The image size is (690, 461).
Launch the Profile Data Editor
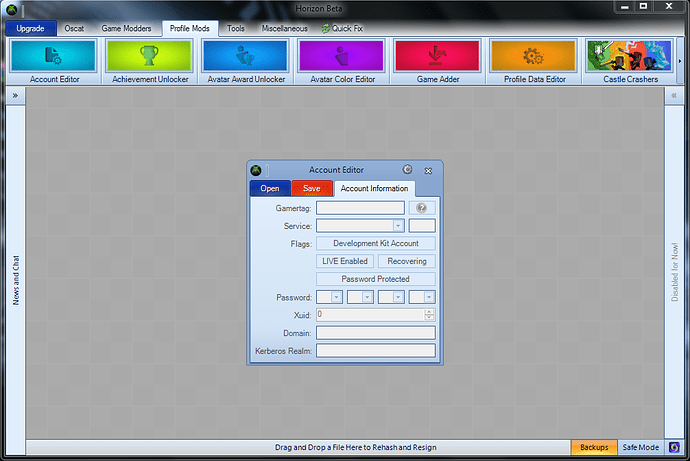click(532, 61)
